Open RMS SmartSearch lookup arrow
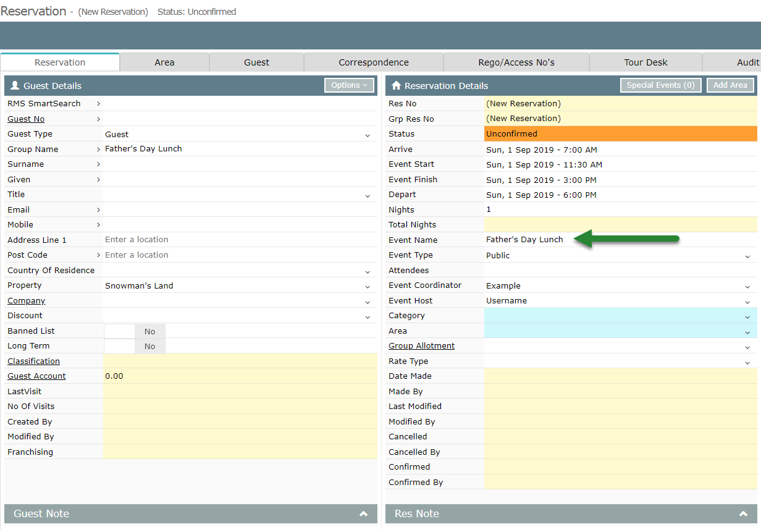The height and width of the screenshot is (532, 761). (98, 104)
